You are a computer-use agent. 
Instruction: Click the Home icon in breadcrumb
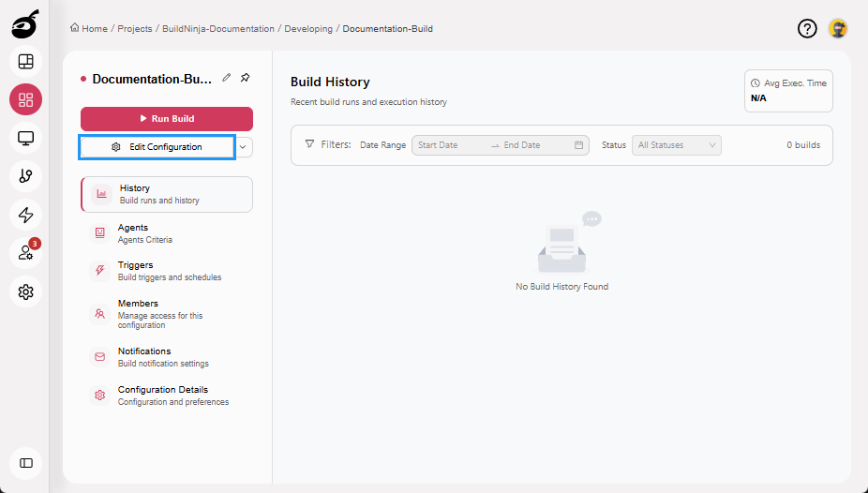point(74,28)
